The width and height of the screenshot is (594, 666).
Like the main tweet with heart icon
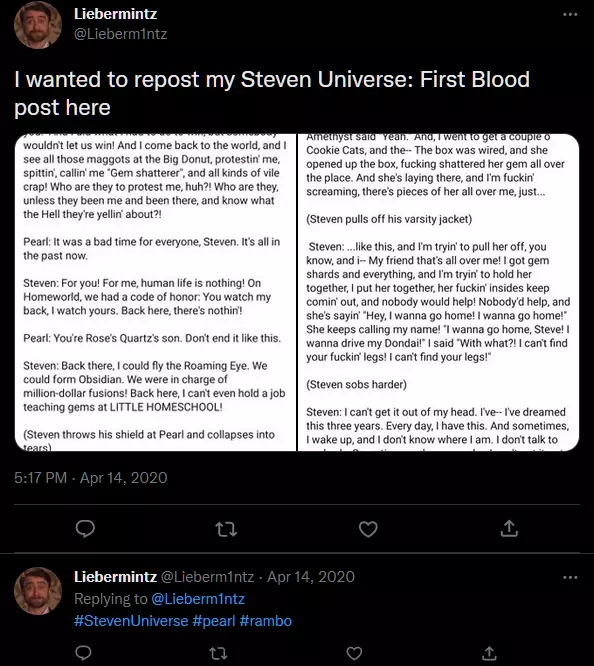point(368,529)
